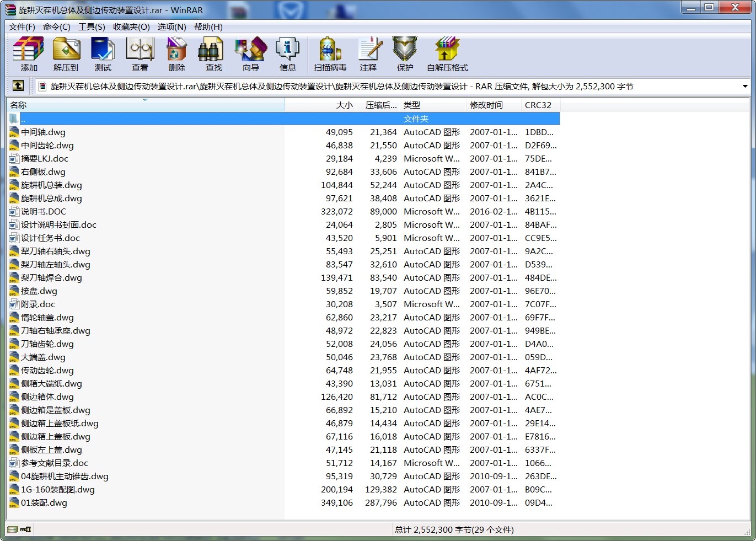Click the Word icon of 参考文献目录.doc

click(x=14, y=463)
